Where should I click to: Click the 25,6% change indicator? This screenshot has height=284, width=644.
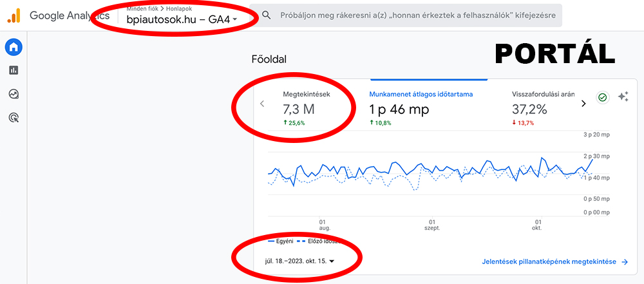(294, 123)
